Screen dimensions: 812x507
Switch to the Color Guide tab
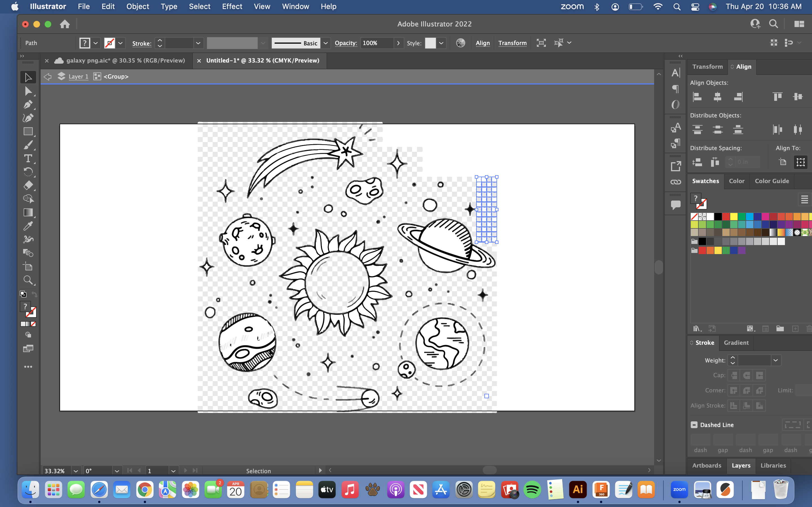point(772,181)
